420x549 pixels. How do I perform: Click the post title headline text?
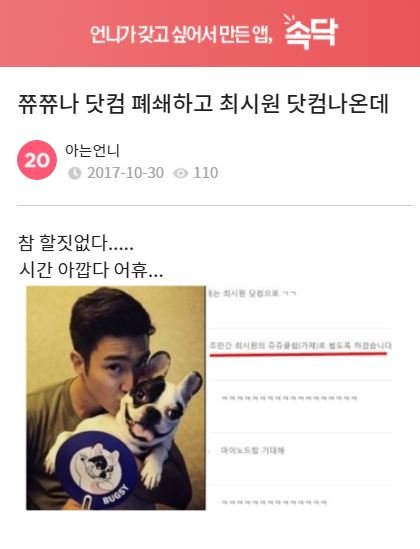(203, 104)
